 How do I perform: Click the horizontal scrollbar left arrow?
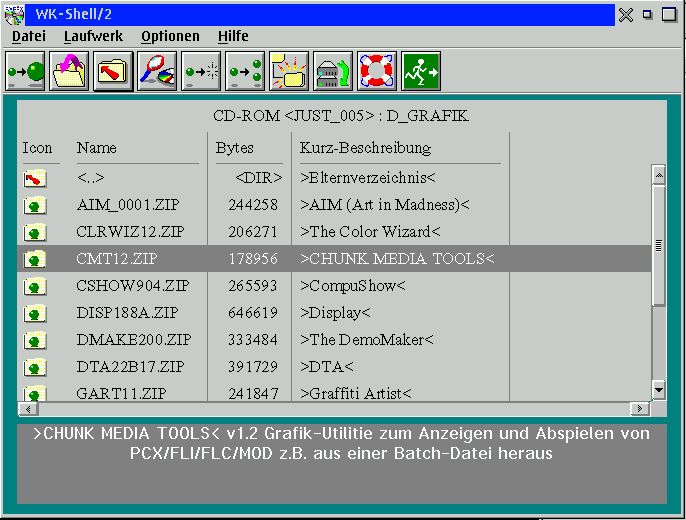[x=28, y=409]
